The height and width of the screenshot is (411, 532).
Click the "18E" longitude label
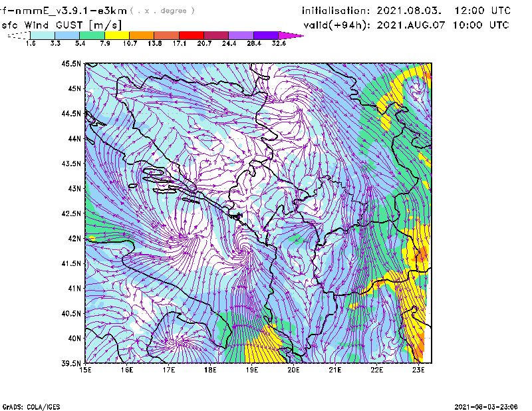(x=210, y=370)
